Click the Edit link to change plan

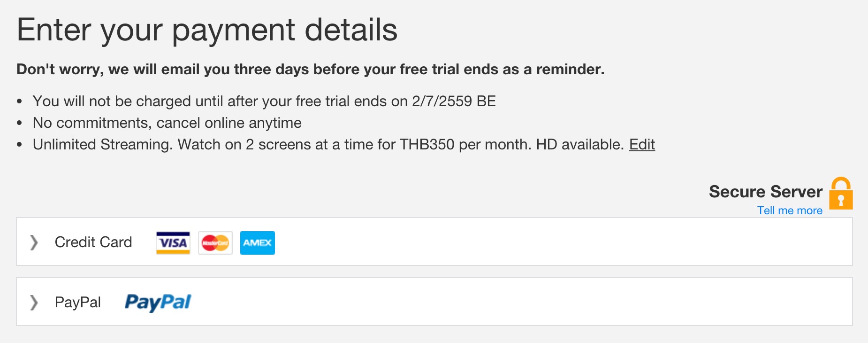click(x=641, y=144)
